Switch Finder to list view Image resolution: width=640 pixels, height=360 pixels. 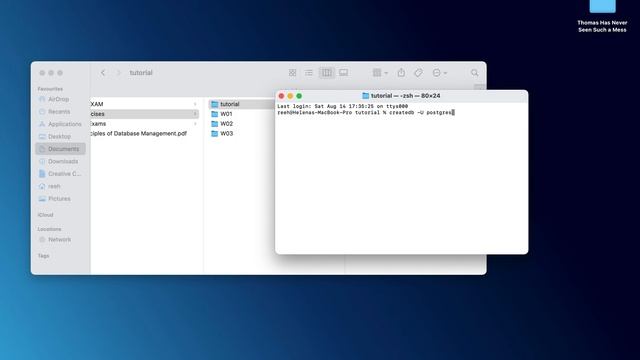click(309, 73)
